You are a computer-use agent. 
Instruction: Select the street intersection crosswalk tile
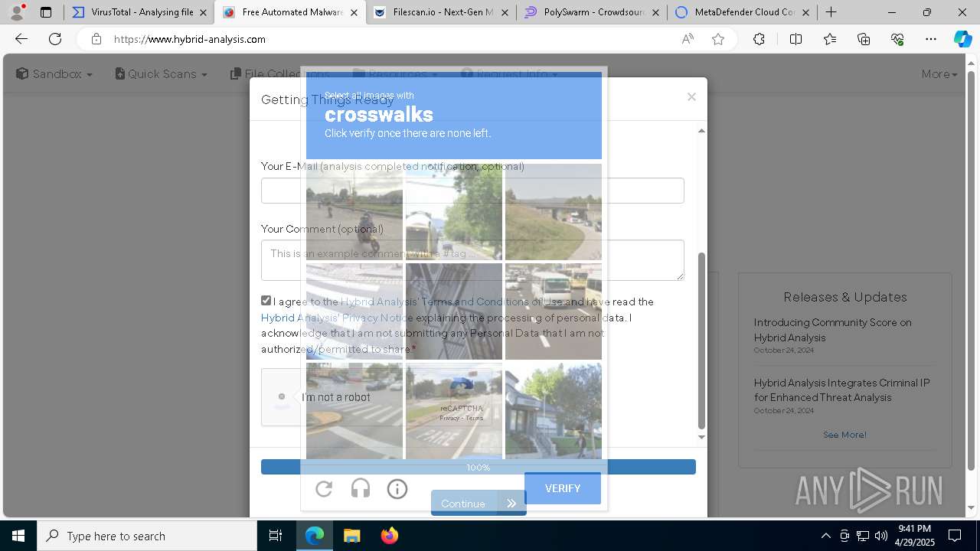tap(354, 411)
